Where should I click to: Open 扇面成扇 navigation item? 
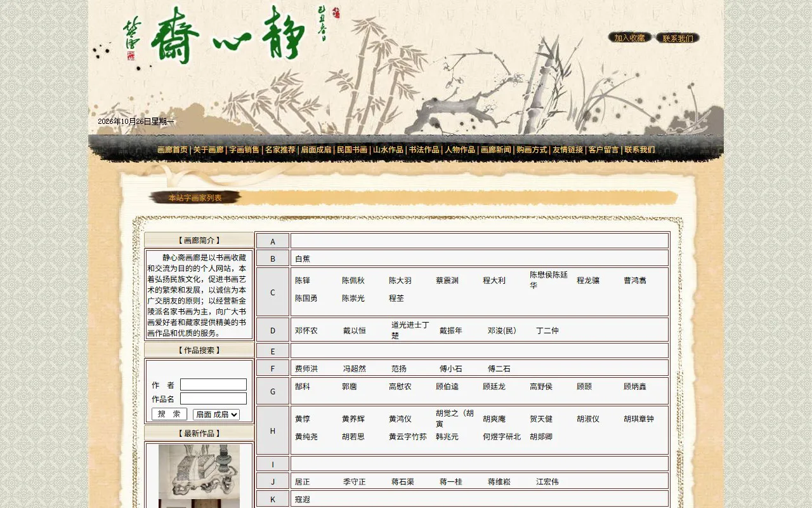pos(316,150)
